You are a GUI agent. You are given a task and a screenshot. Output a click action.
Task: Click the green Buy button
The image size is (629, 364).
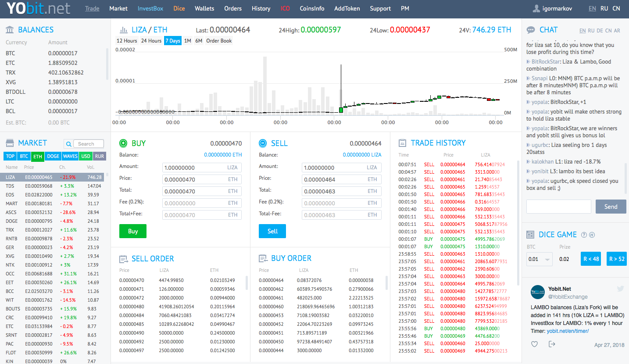(x=133, y=231)
